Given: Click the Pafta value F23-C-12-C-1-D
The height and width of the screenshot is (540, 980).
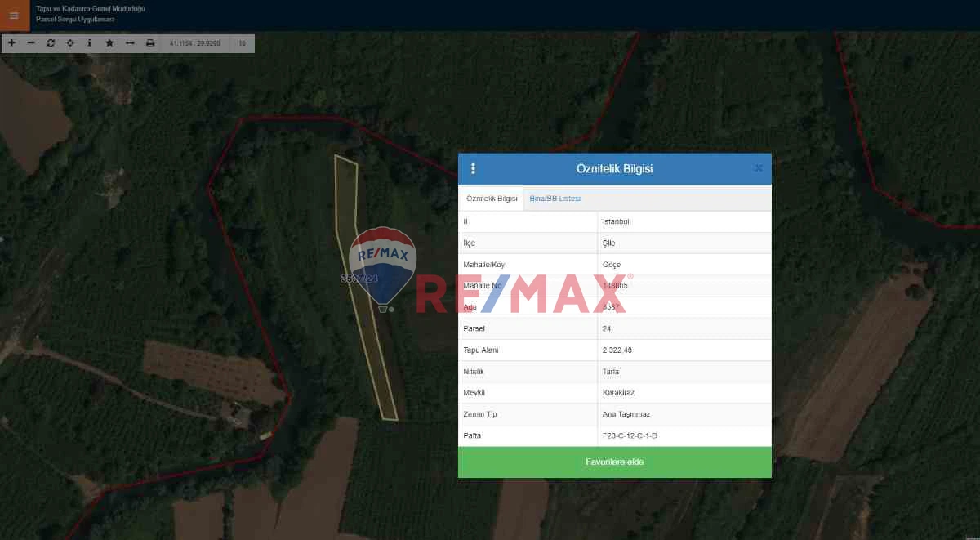Looking at the screenshot, I should [630, 435].
